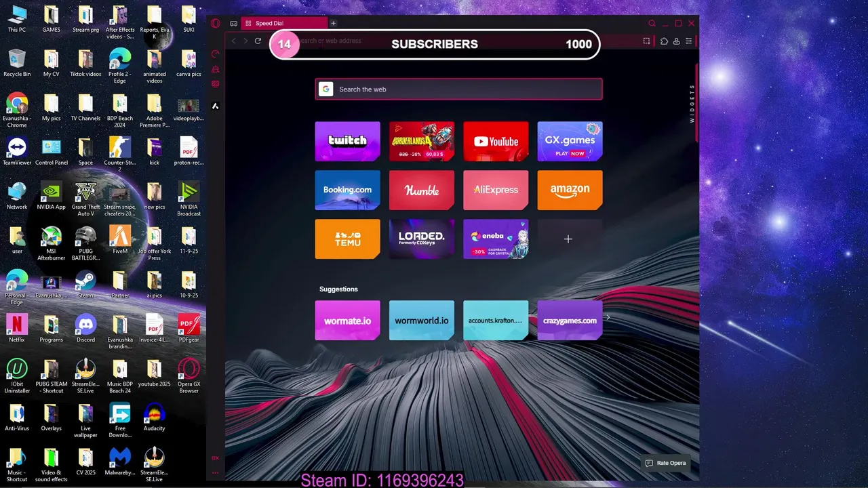Select FiveM desktop shortcut
868x488 pixels.
click(x=120, y=241)
